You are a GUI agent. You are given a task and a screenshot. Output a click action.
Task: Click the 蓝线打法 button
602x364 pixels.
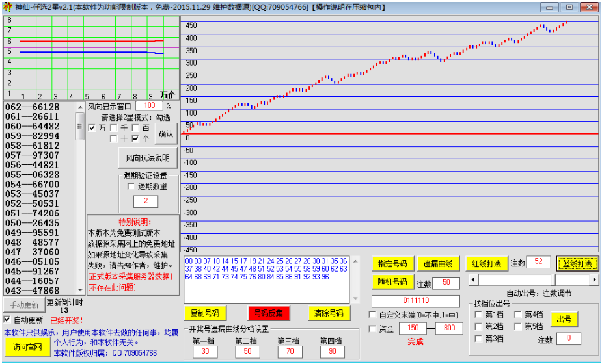pyautogui.click(x=577, y=264)
